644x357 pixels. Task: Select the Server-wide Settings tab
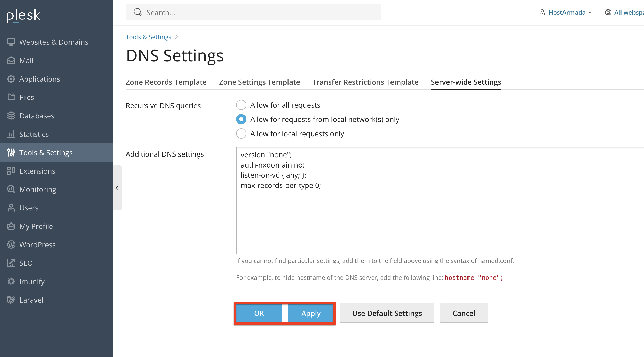466,82
